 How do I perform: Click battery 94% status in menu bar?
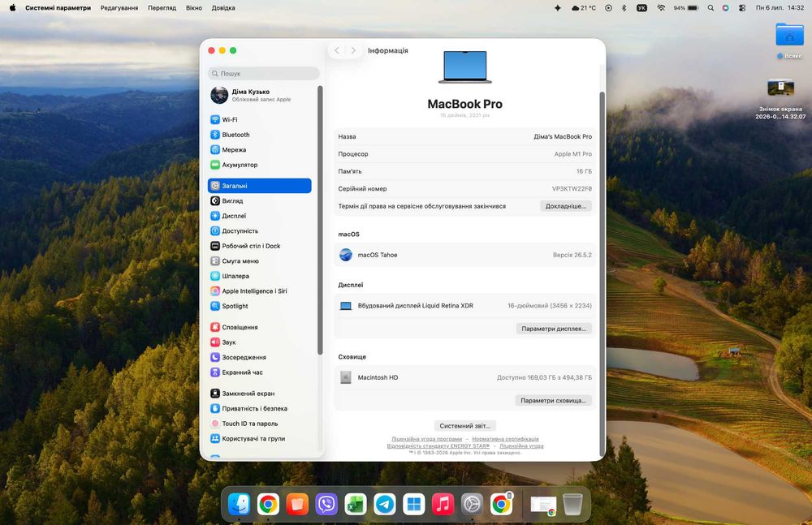pos(685,8)
